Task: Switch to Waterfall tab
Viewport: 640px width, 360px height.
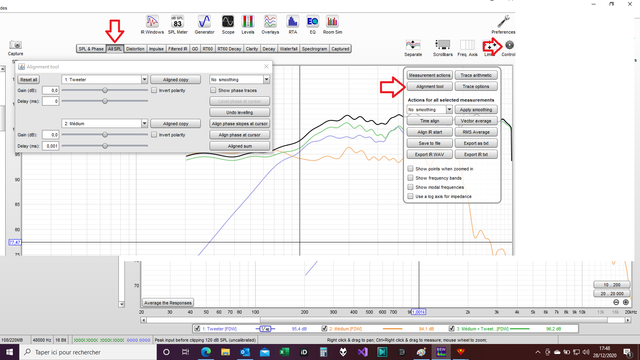Action: (x=289, y=49)
